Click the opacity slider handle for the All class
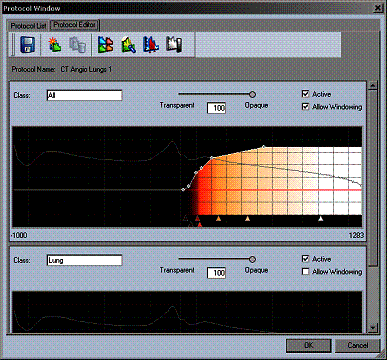The width and height of the screenshot is (387, 360). click(252, 95)
